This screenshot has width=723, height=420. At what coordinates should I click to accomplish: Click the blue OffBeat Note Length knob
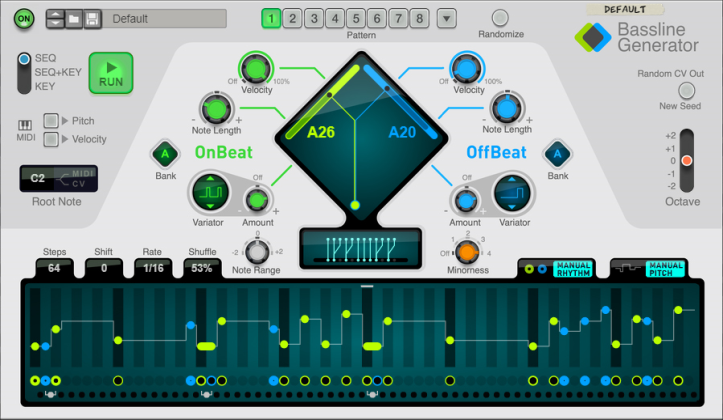[x=506, y=106]
